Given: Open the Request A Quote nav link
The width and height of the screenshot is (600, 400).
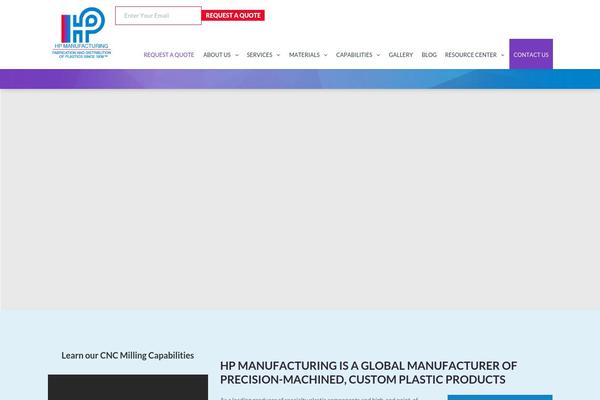Looking at the screenshot, I should point(169,55).
